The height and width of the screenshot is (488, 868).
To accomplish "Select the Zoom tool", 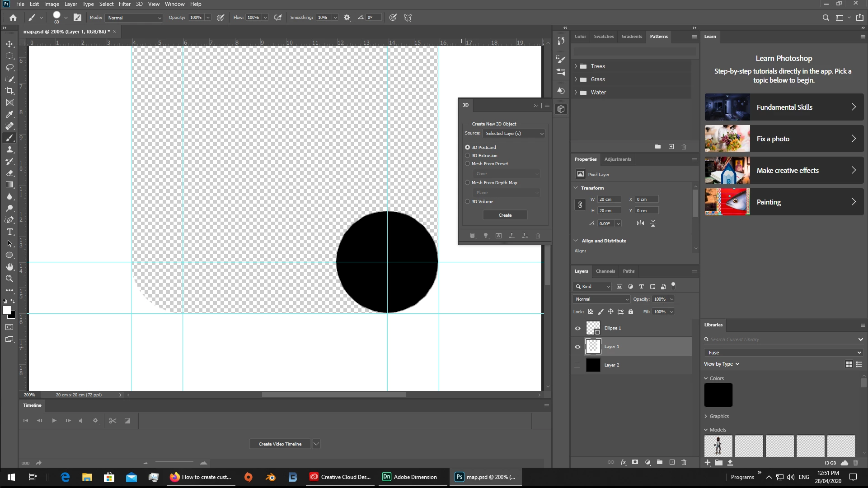I will (9, 279).
